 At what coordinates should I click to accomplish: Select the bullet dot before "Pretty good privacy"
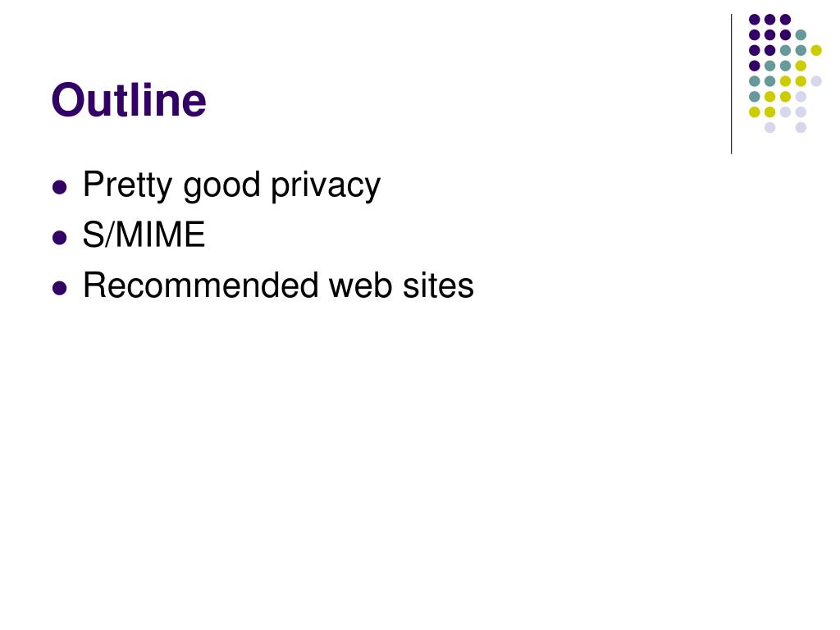(59, 188)
